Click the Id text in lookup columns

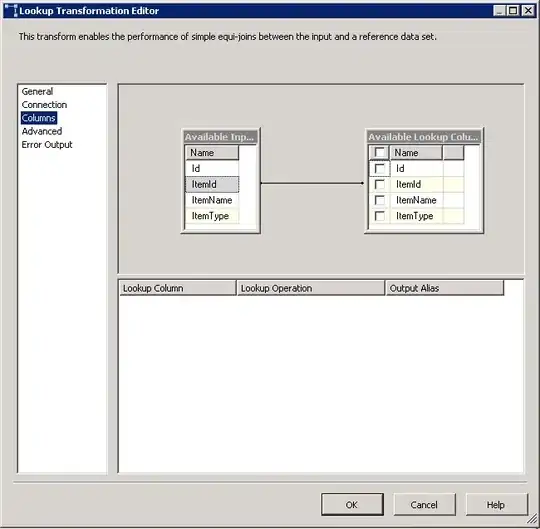click(x=400, y=168)
